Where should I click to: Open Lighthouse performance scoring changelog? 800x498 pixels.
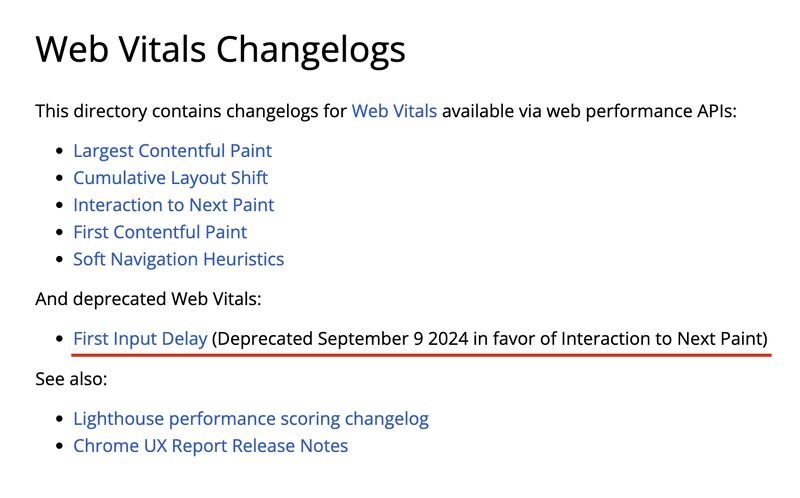pos(251,419)
